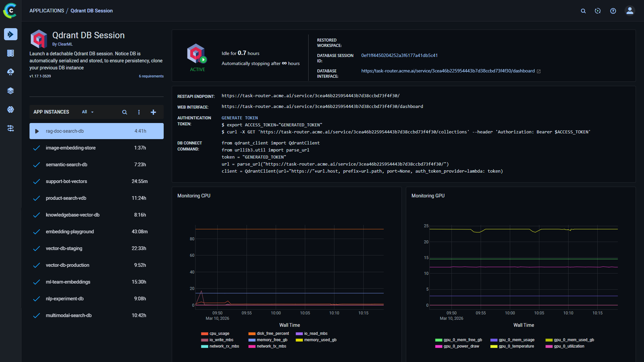The width and height of the screenshot is (644, 362).
Task: Open the database interface dashboard URL link
Action: pos(448,71)
